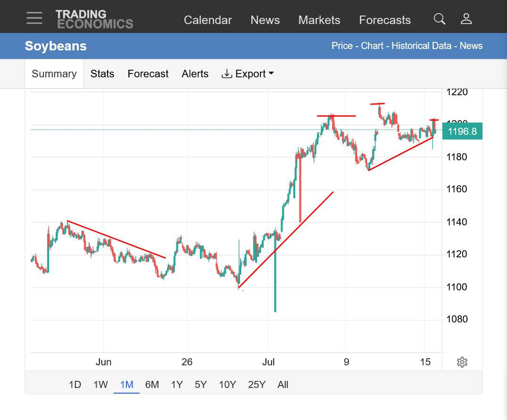Open the user account icon

(466, 19)
